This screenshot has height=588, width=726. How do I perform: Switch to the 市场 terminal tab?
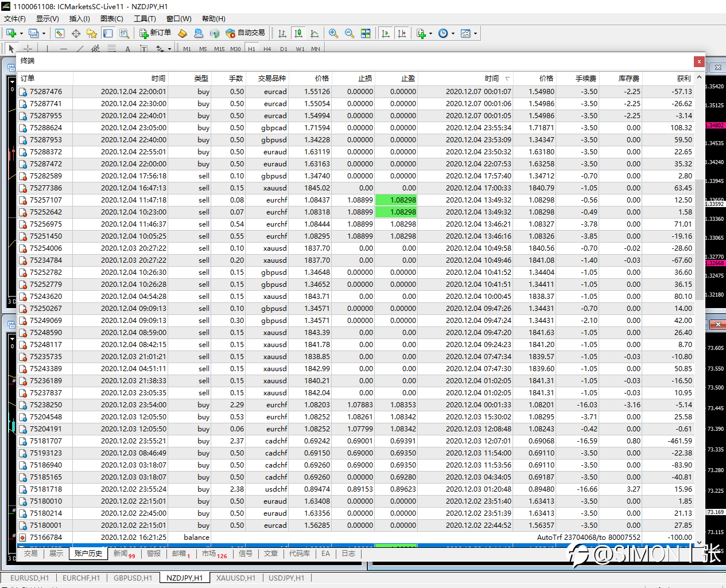[x=214, y=554]
